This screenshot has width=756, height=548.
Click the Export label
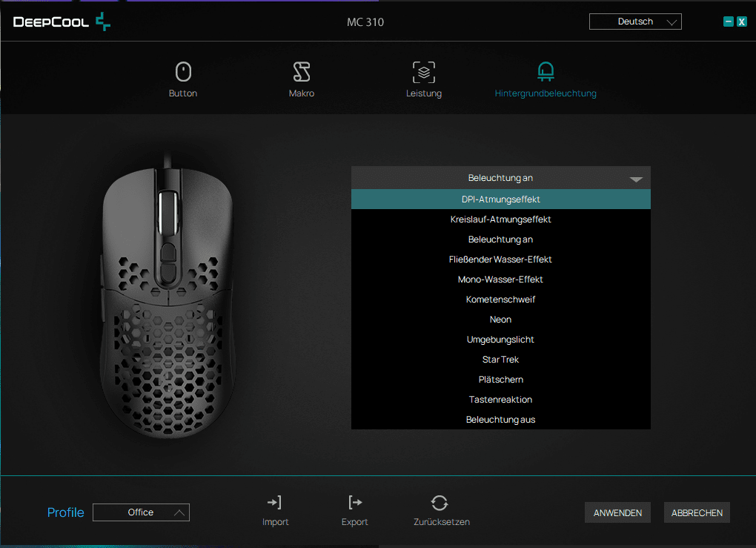[x=355, y=522]
